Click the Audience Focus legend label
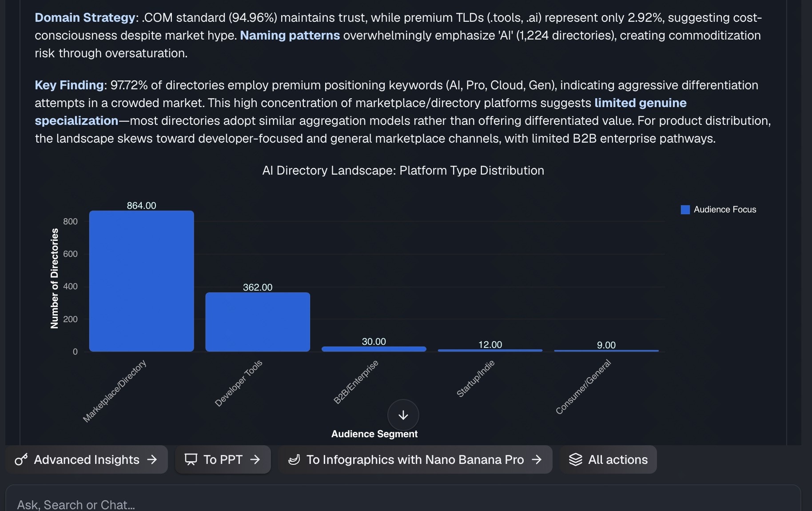812x511 pixels. [x=725, y=210]
